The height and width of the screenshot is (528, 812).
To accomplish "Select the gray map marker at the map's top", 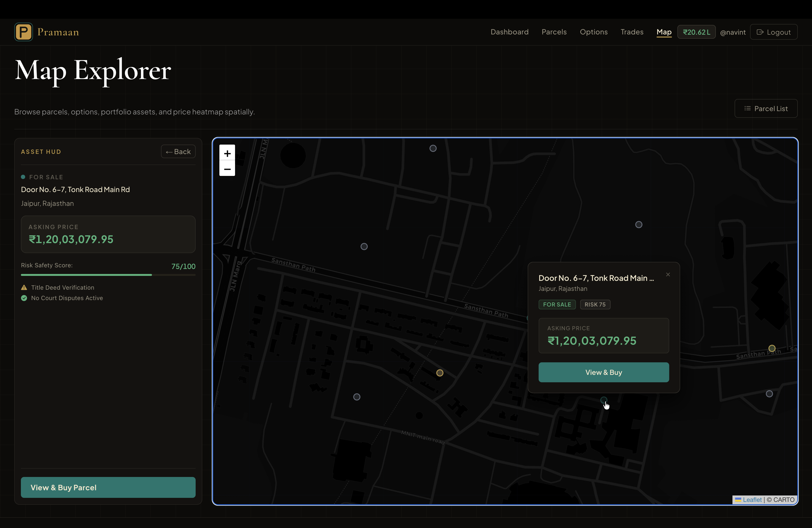I will point(433,148).
